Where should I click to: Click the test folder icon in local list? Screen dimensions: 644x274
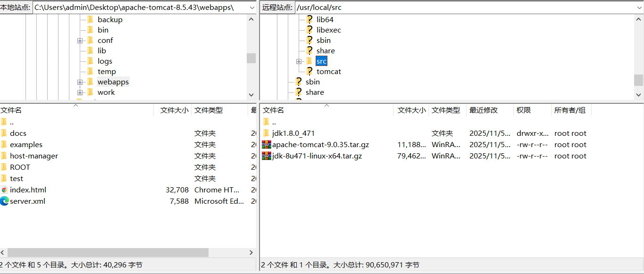click(4, 178)
